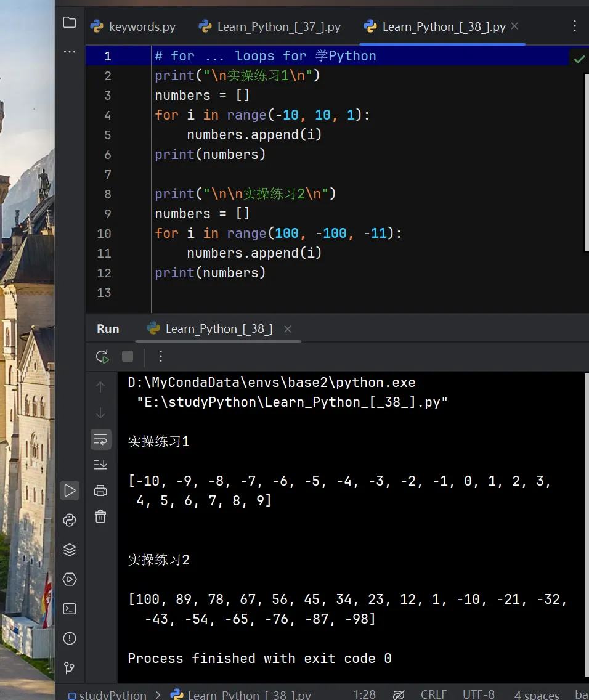Click the console vertical scrollbar
Screen dimensions: 589x700
click(587, 524)
